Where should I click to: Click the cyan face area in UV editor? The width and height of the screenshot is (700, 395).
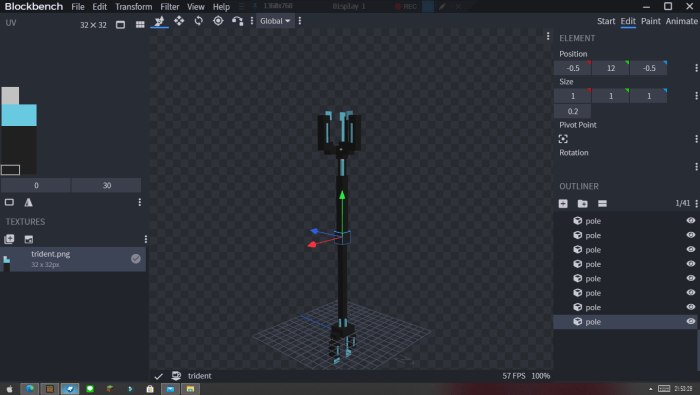(19, 115)
